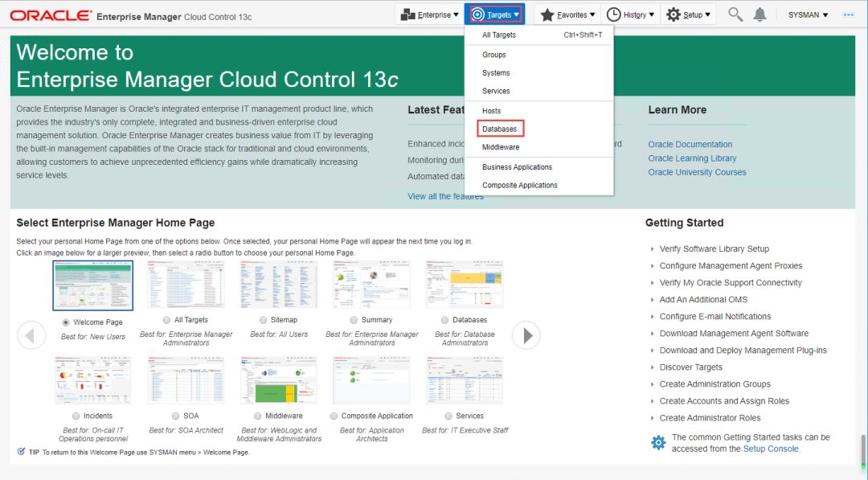
Task: Open the History menu
Action: (x=630, y=15)
